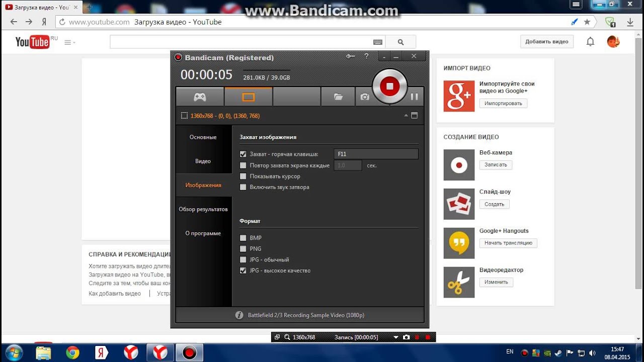Image resolution: width=644 pixels, height=362 pixels.
Task: Click the key registration icon in Bandicam
Action: tap(351, 56)
